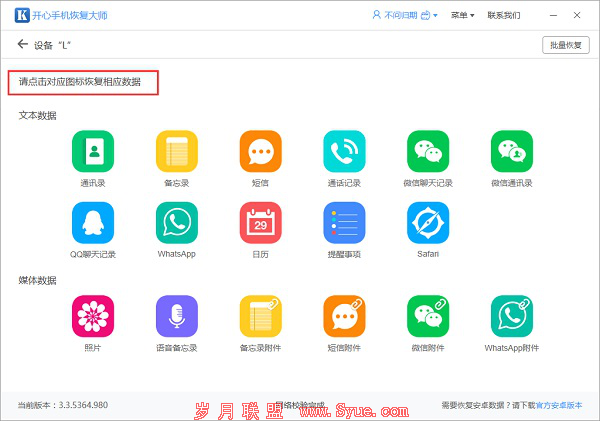600x421 pixels.
Task: Open the 微信聊天记录 WeChat chats icon
Action: (x=428, y=151)
